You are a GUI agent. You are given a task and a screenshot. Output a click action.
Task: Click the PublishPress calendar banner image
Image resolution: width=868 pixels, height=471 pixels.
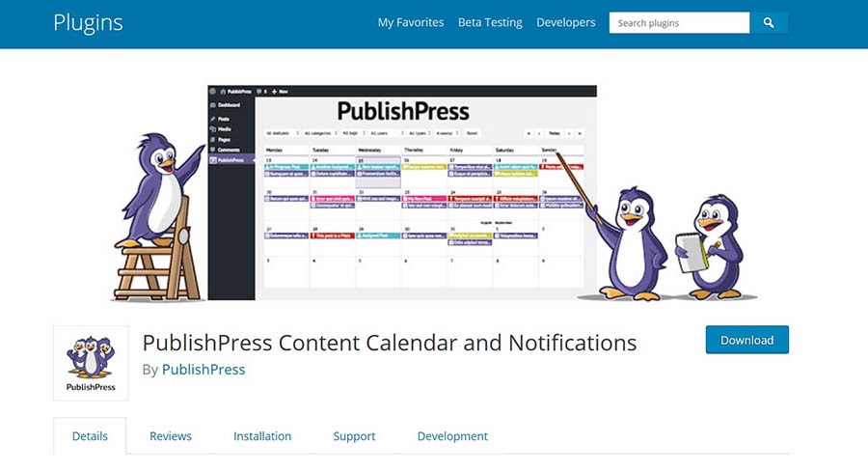click(434, 192)
